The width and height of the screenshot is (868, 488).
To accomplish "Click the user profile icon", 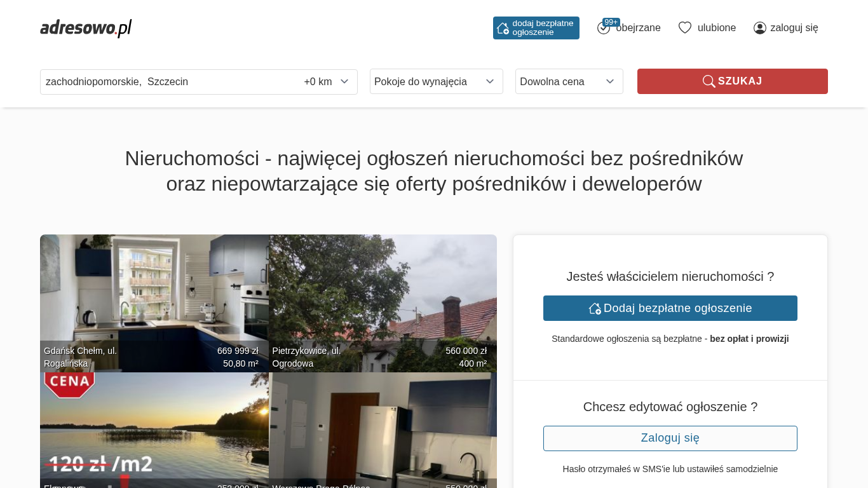I will click(760, 28).
